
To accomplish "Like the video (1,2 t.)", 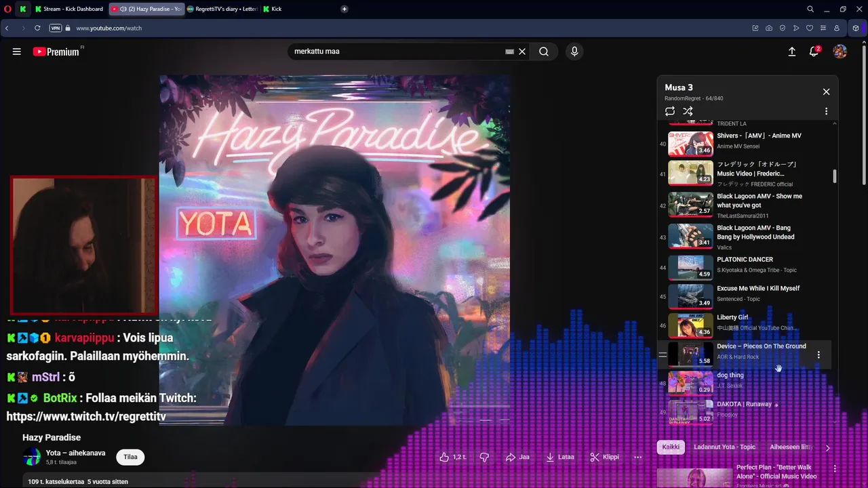I will click(452, 457).
